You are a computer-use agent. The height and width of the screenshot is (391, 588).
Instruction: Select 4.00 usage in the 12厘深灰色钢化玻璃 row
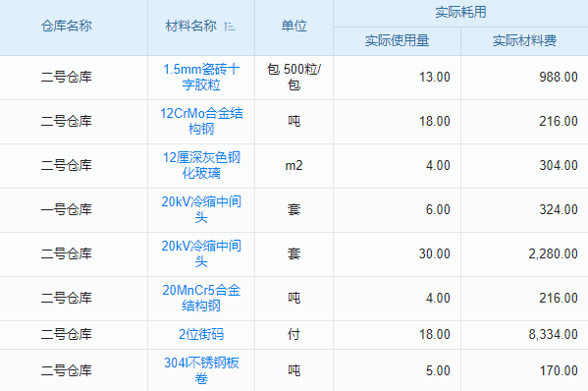pos(438,165)
